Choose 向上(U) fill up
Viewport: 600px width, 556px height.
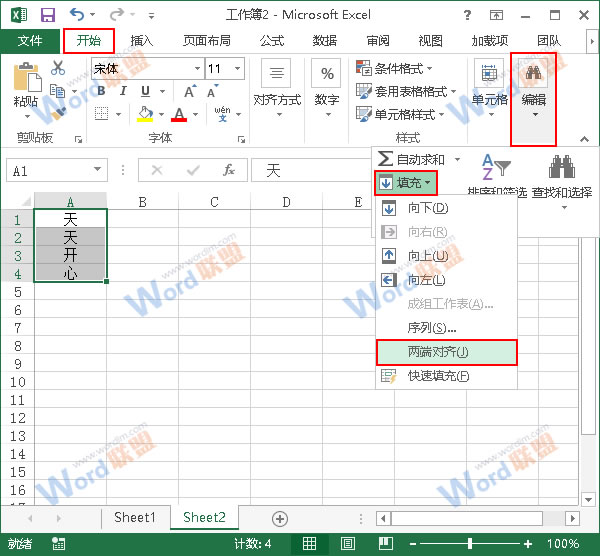tap(447, 256)
